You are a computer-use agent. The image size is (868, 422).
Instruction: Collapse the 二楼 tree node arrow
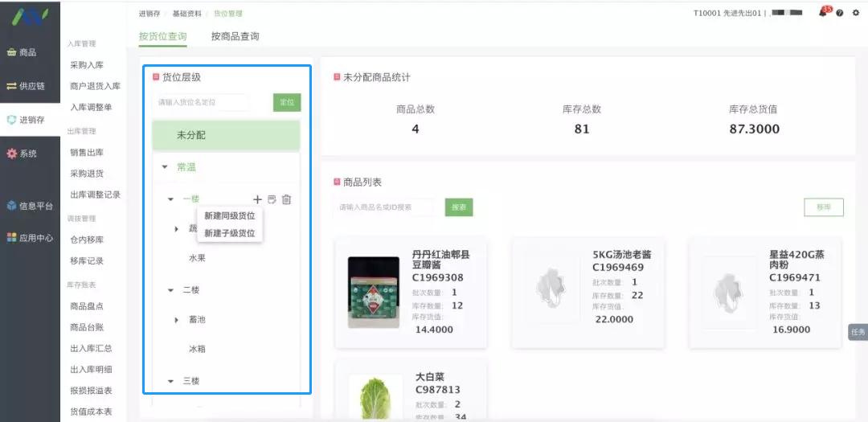[170, 290]
